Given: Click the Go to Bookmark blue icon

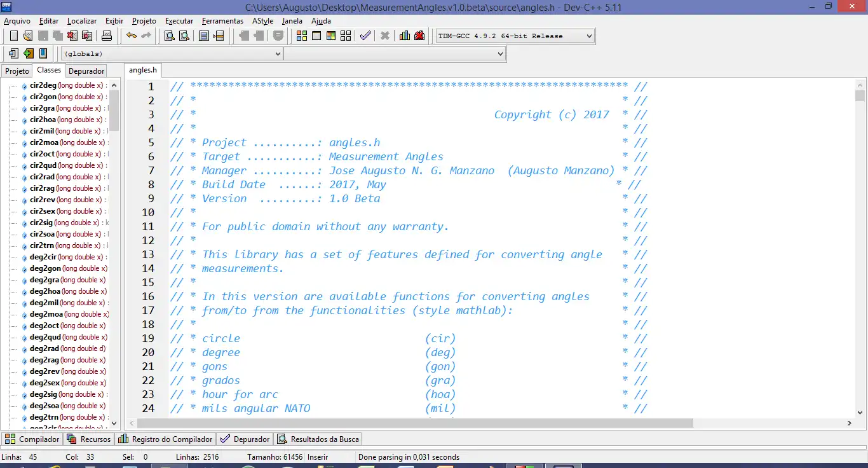Looking at the screenshot, I should 43,53.
